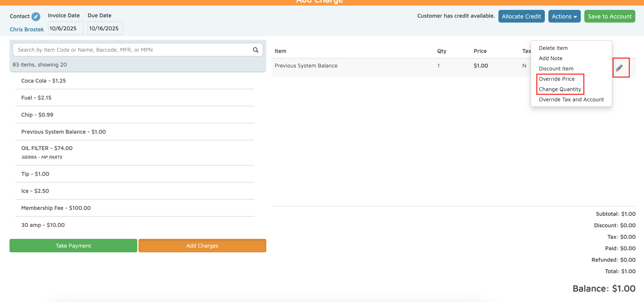
Task: Select the OIL FILTER item
Action: click(x=47, y=148)
